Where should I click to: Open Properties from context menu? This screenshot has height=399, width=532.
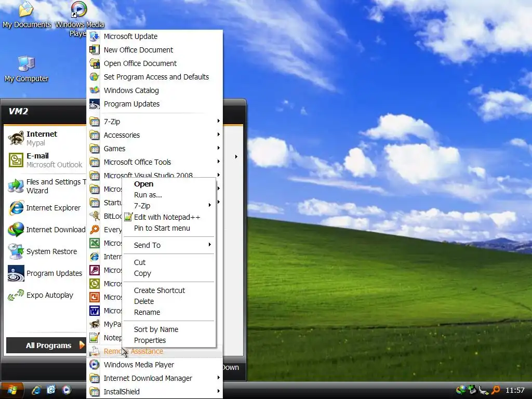click(x=169, y=340)
